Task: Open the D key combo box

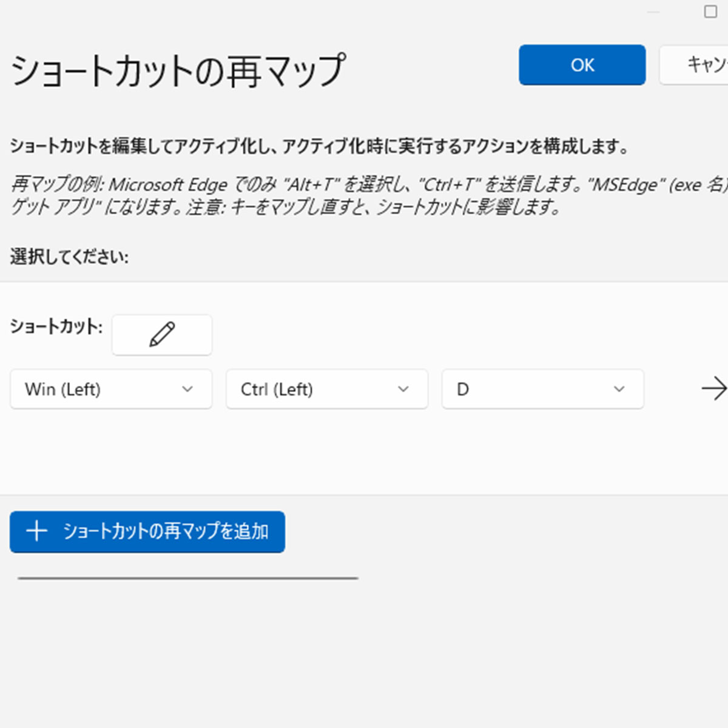Action: [x=543, y=389]
